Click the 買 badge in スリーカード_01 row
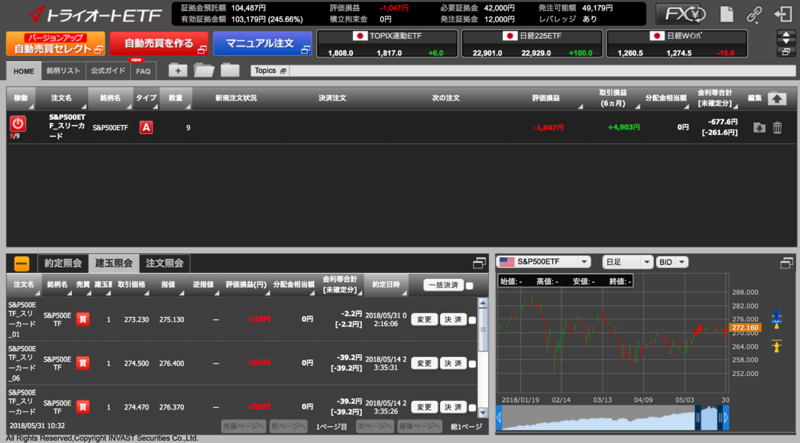This screenshot has height=443, width=800. tap(83, 319)
